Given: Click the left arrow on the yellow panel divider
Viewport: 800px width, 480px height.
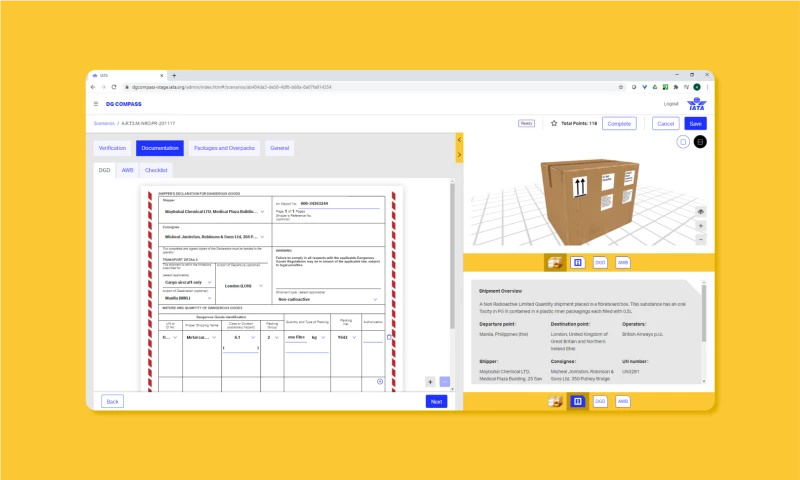Looking at the screenshot, I should click(x=459, y=140).
